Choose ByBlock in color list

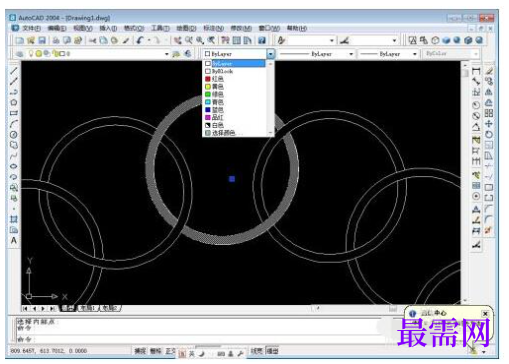(235, 71)
